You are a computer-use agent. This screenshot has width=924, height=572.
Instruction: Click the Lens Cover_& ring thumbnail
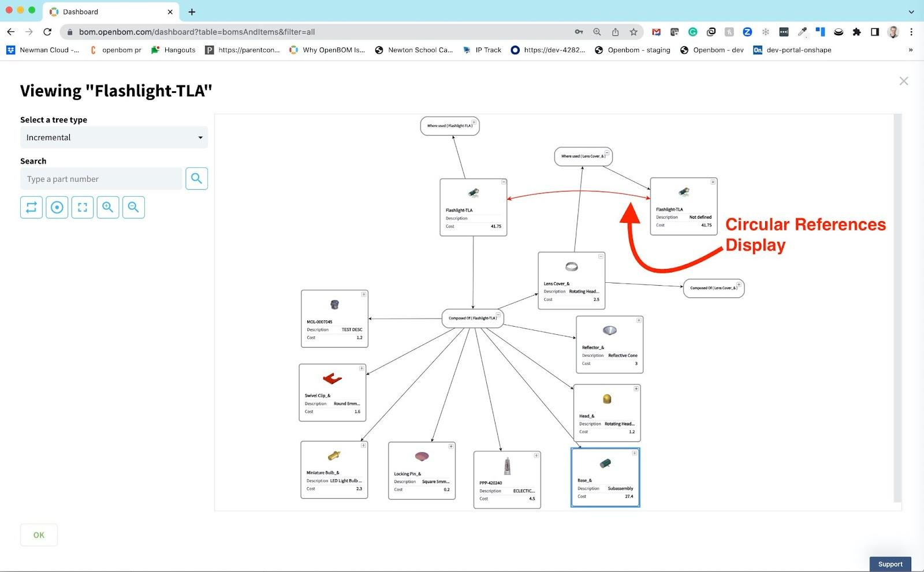tap(571, 266)
